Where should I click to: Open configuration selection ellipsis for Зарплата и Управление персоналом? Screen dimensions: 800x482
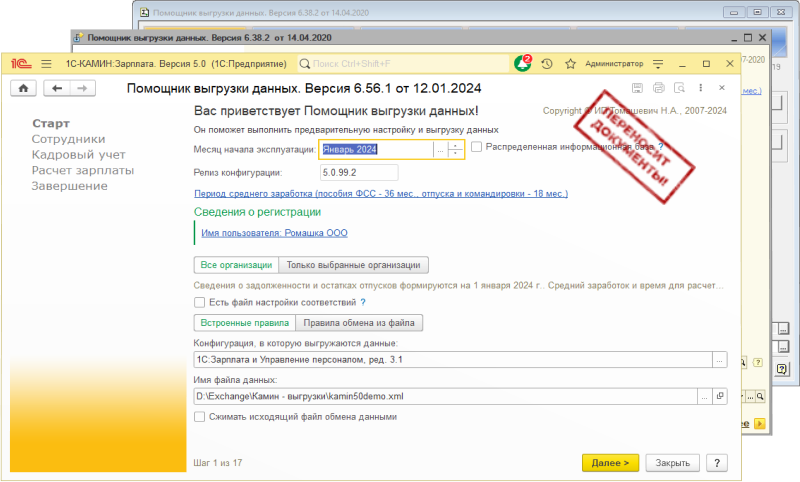719,360
